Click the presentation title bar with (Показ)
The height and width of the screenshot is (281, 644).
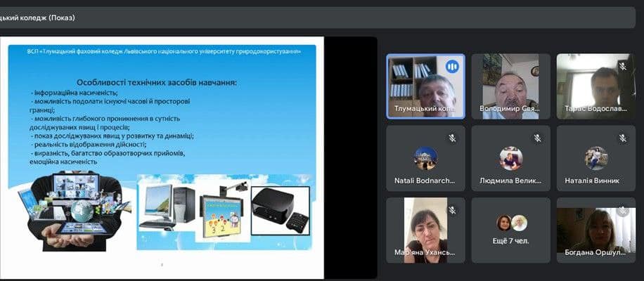pyautogui.click(x=318, y=18)
